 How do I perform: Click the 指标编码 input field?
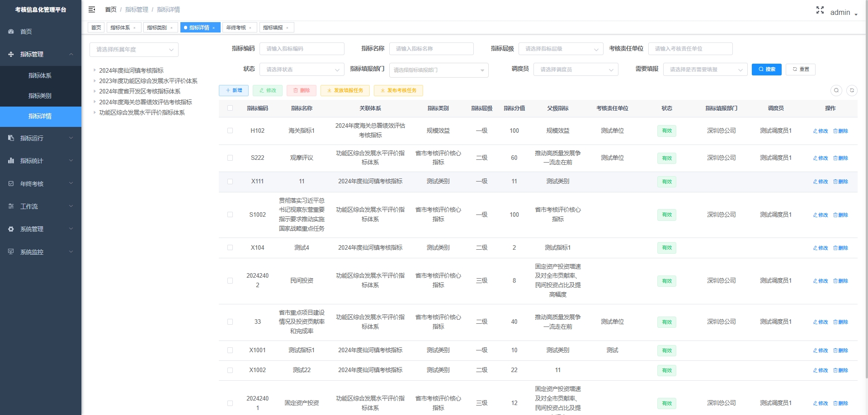click(302, 49)
